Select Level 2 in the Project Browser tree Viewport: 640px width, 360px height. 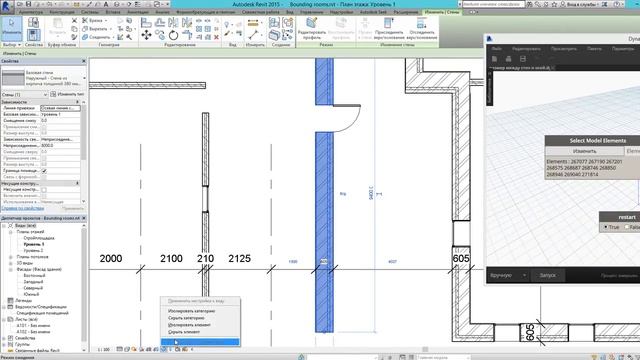pyautogui.click(x=33, y=250)
